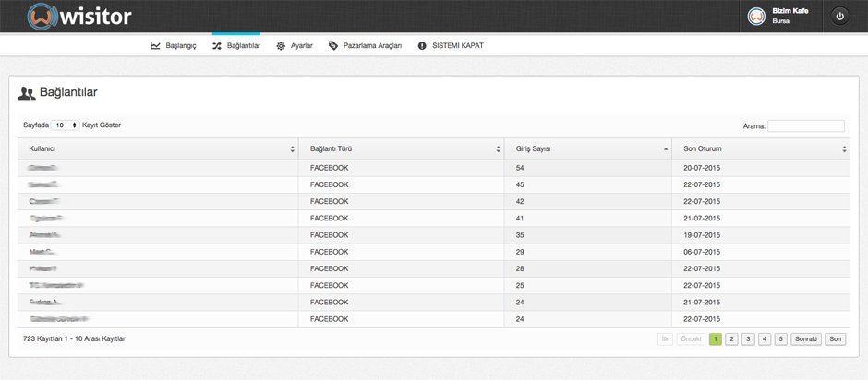
Task: Click the Arama search field
Action: click(805, 125)
